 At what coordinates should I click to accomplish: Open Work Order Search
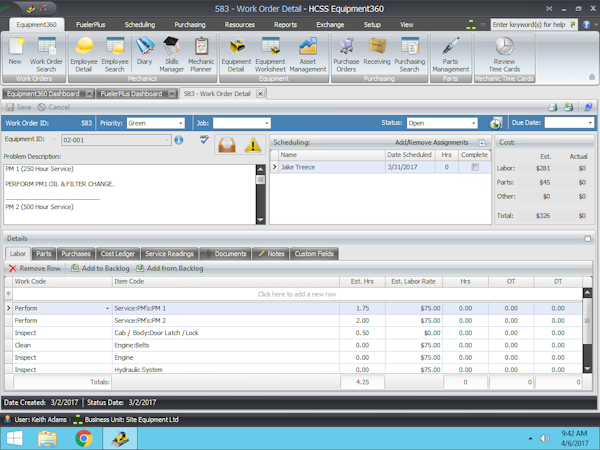(46, 55)
